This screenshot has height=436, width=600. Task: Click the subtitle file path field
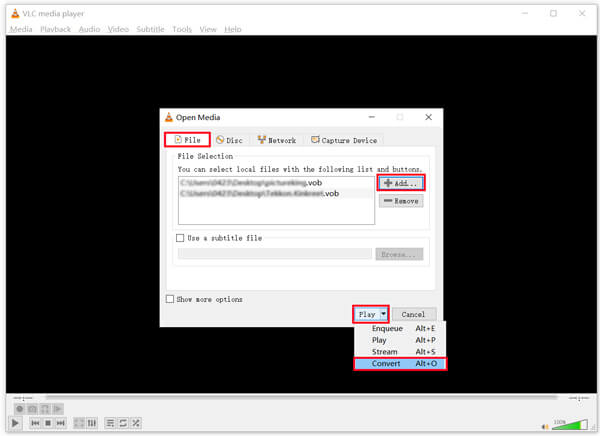275,254
